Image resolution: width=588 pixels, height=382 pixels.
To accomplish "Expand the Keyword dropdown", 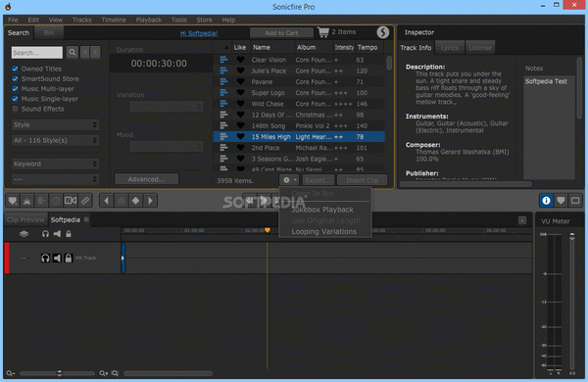I will tap(56, 164).
